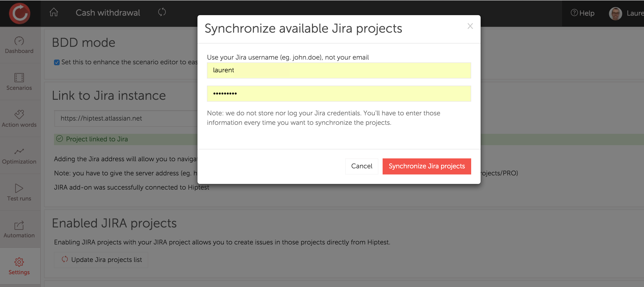
Task: Click the credentials note in dialog
Action: click(x=323, y=118)
